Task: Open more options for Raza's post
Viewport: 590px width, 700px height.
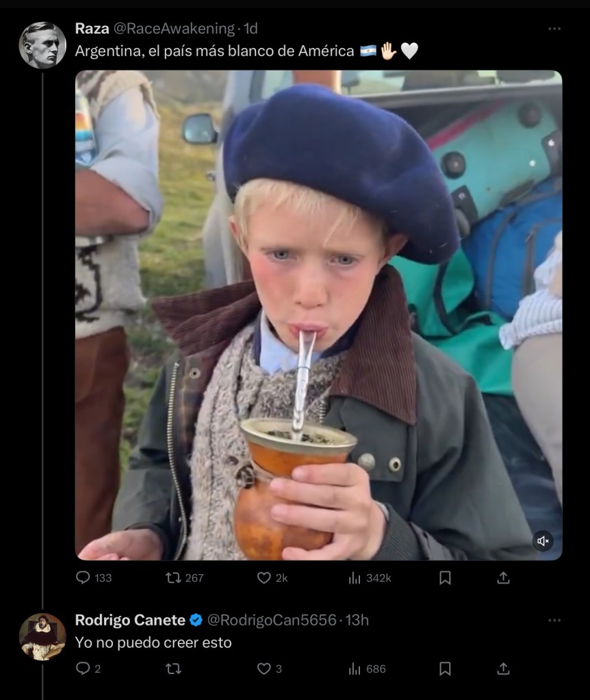Action: point(554,29)
